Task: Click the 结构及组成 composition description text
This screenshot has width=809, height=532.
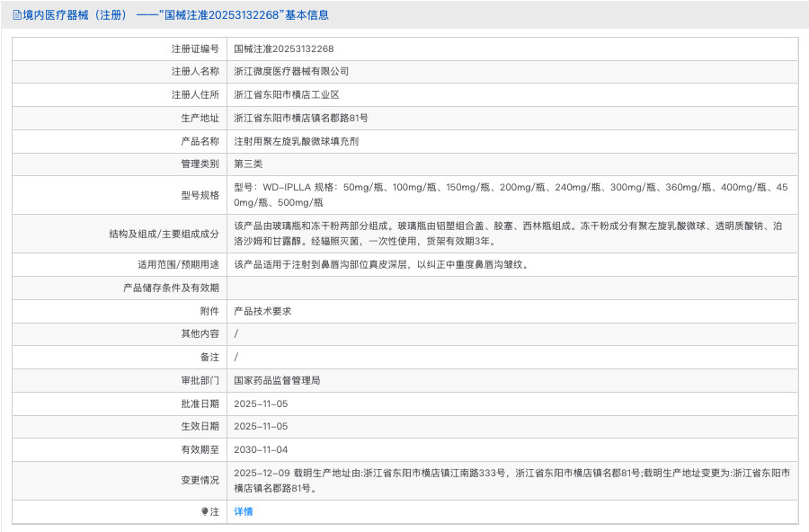Action: (x=508, y=234)
